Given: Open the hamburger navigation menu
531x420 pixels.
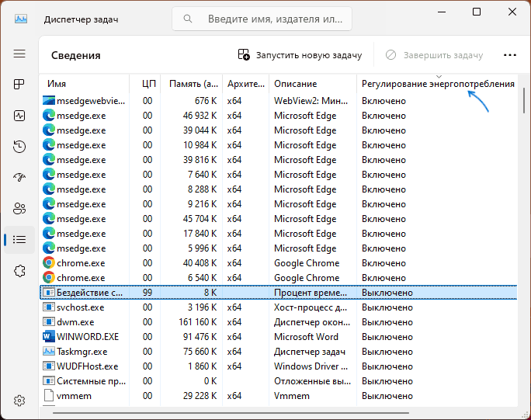Looking at the screenshot, I should tap(19, 54).
